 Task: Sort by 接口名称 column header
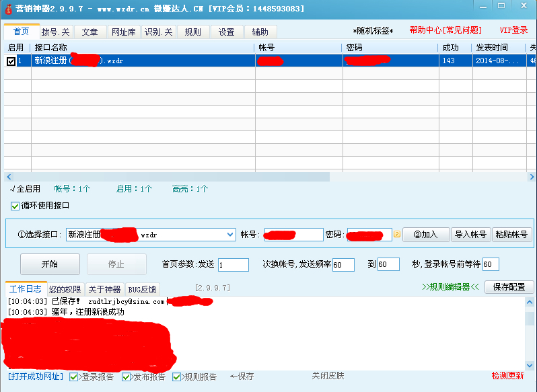coord(143,48)
